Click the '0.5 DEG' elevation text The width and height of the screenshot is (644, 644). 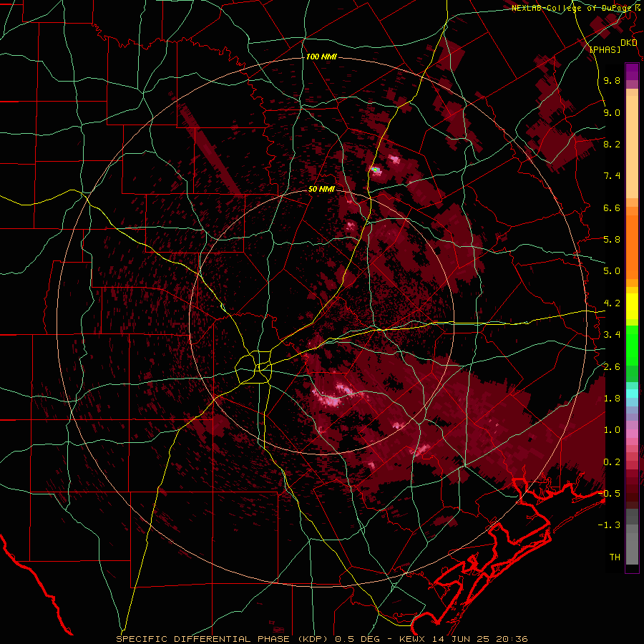point(357,639)
